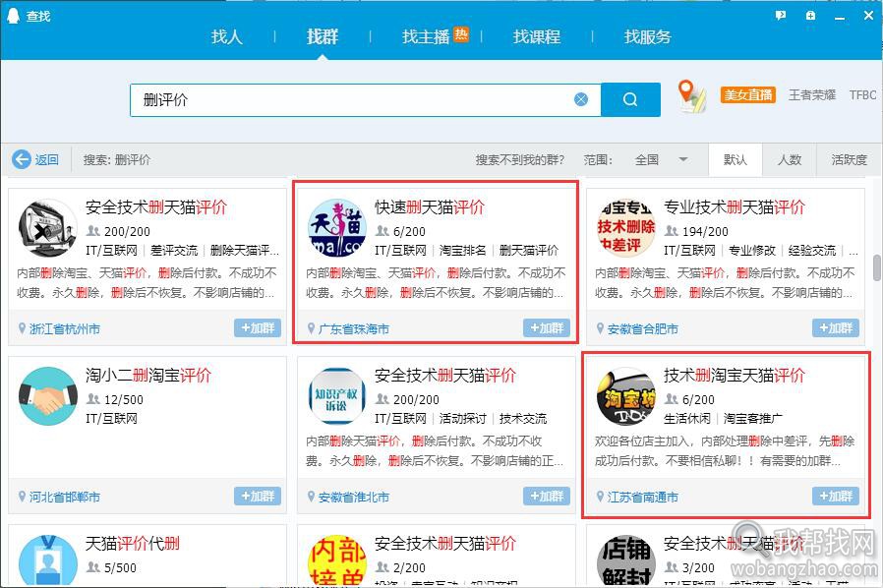
Task: Click the 淘宝排名 tag
Action: point(462,251)
